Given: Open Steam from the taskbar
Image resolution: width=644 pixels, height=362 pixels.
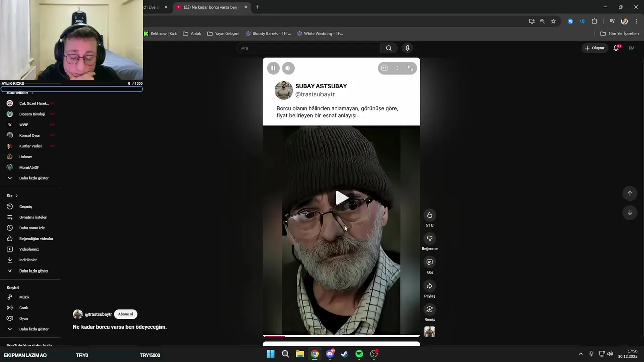Looking at the screenshot, I should point(344,354).
